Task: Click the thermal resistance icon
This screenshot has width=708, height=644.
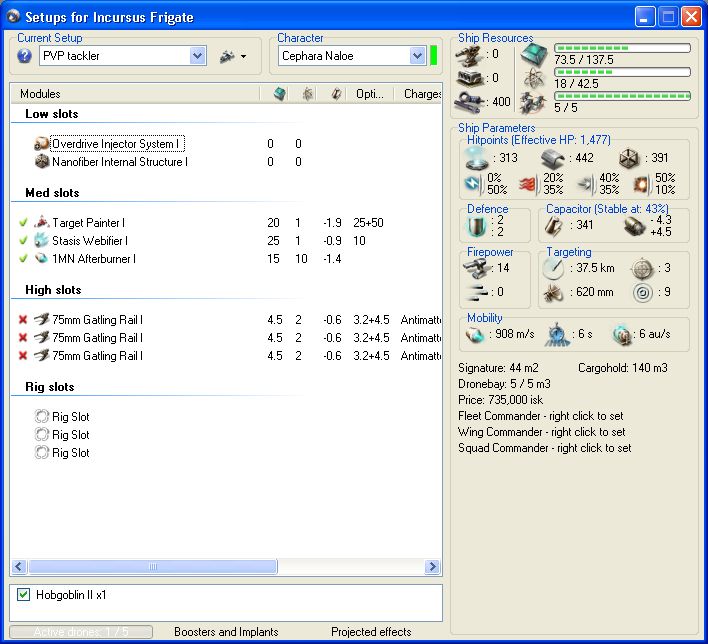Action: 528,184
